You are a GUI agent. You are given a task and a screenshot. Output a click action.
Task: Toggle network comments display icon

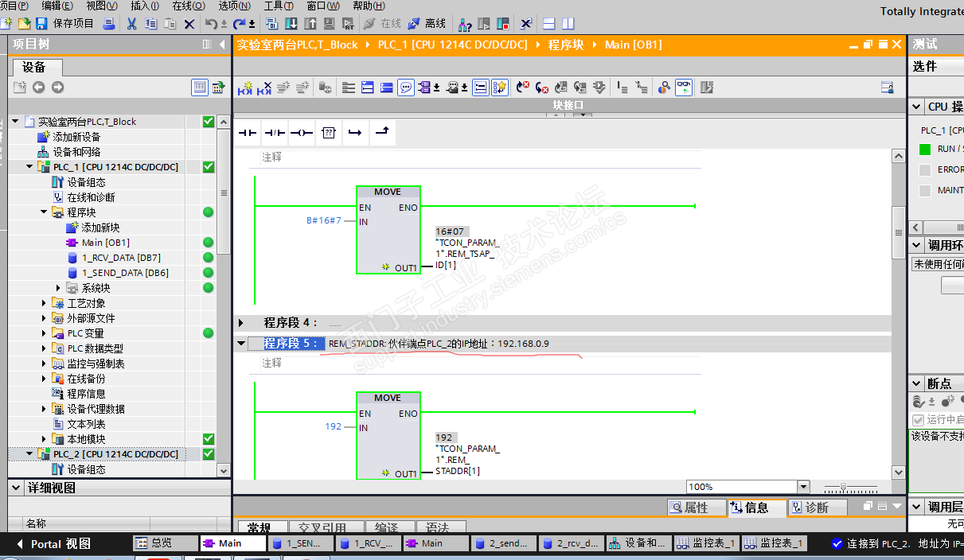pyautogui.click(x=406, y=87)
